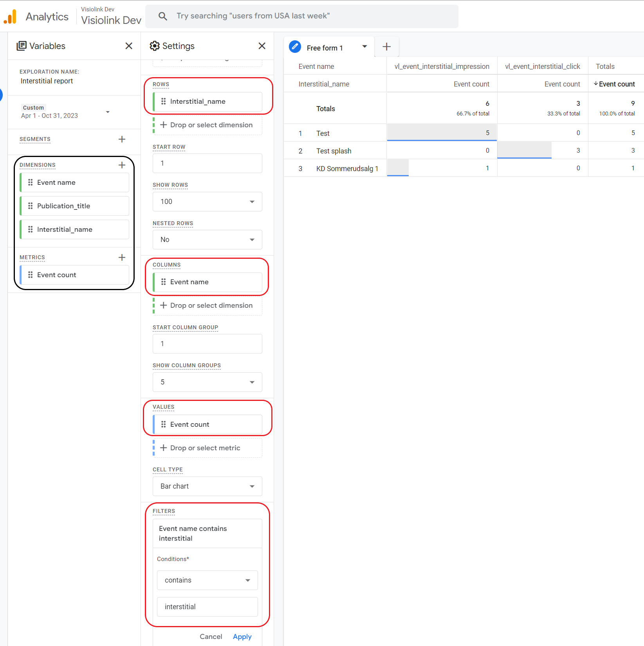Click the Totals column header
644x646 pixels.
point(605,67)
